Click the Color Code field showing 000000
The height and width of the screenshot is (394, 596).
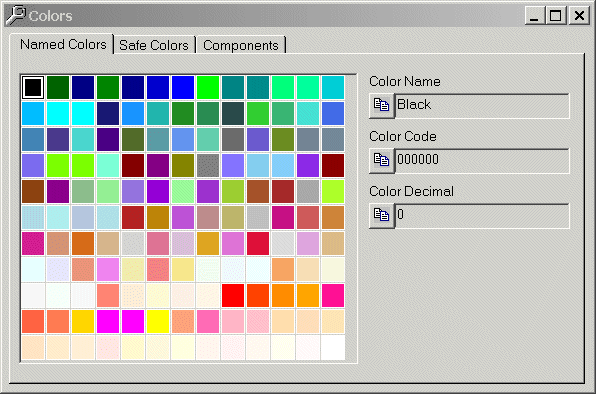point(482,160)
